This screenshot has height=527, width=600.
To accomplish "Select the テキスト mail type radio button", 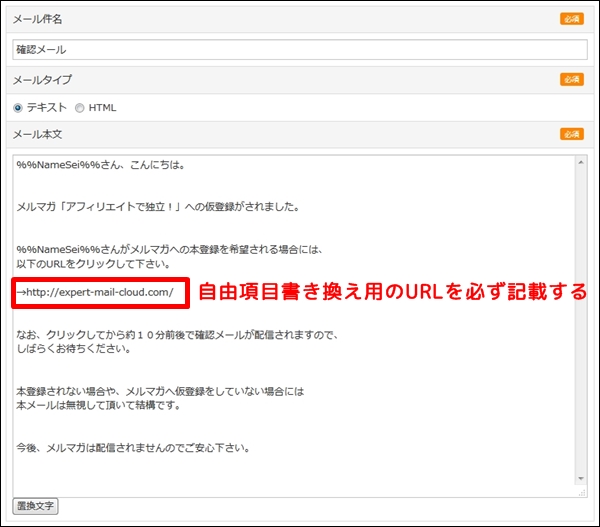I will coord(18,108).
